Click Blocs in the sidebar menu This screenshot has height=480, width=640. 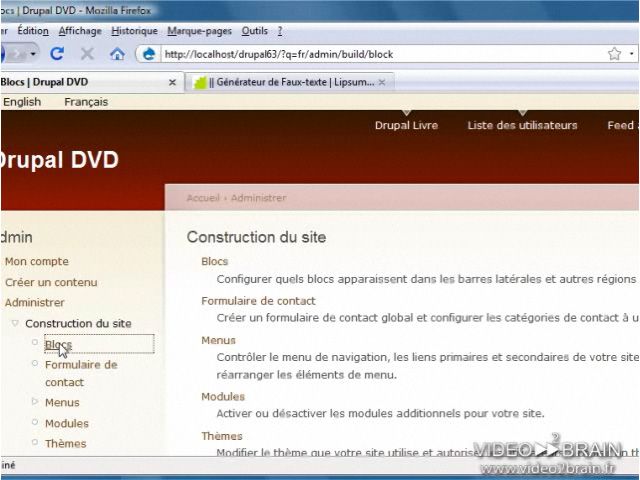[x=58, y=345]
